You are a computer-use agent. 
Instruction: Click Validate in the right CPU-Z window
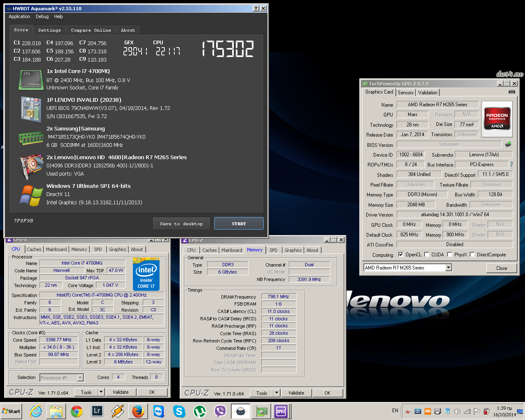pos(296,393)
